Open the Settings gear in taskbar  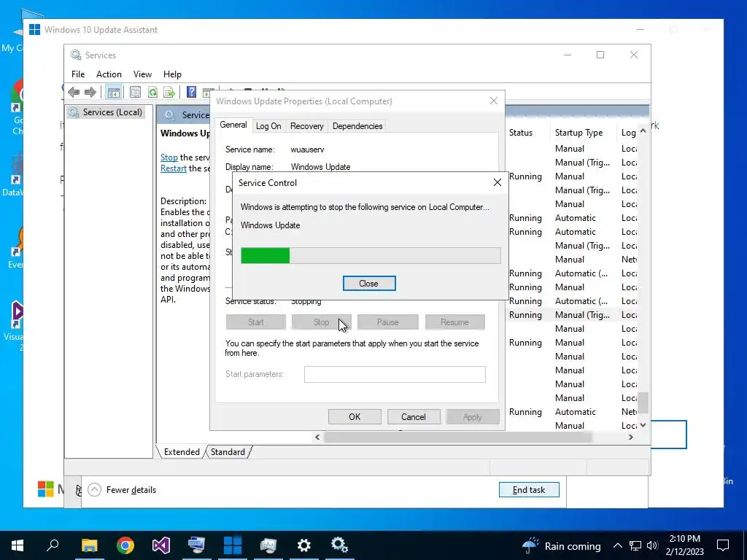pos(304,545)
